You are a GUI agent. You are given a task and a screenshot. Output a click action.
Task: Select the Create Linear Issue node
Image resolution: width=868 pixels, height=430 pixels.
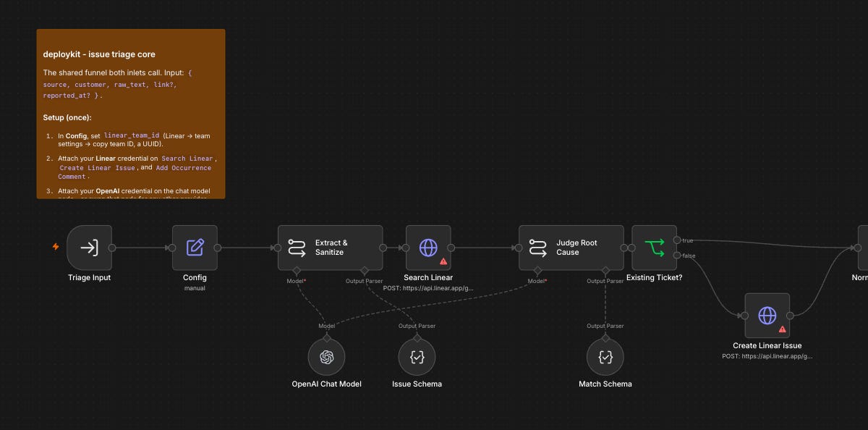[767, 316]
